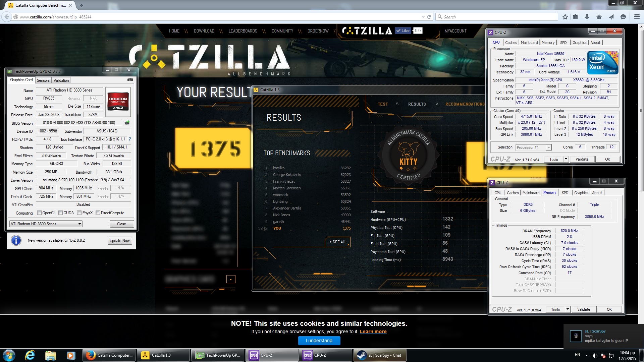Click the Intel Xeon logo in CPU-Z
Viewport: 644px width, 362px height.
click(x=603, y=63)
